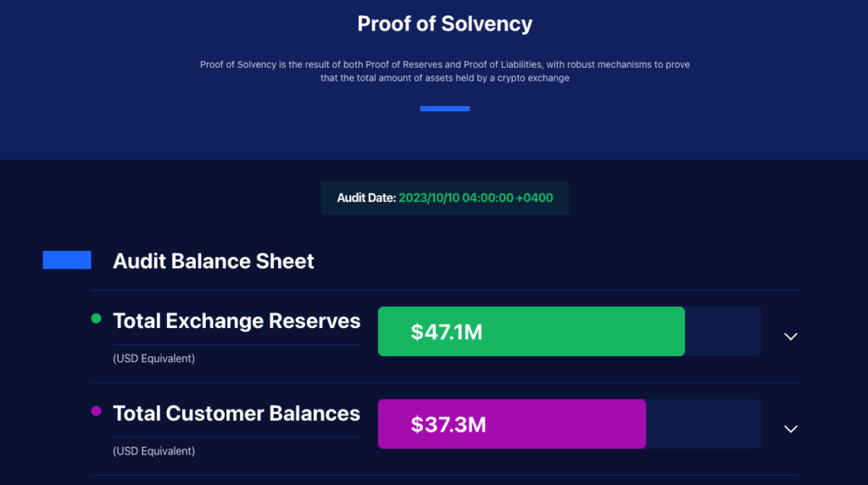
Task: Click the Total Customer Balances label
Action: click(x=236, y=414)
